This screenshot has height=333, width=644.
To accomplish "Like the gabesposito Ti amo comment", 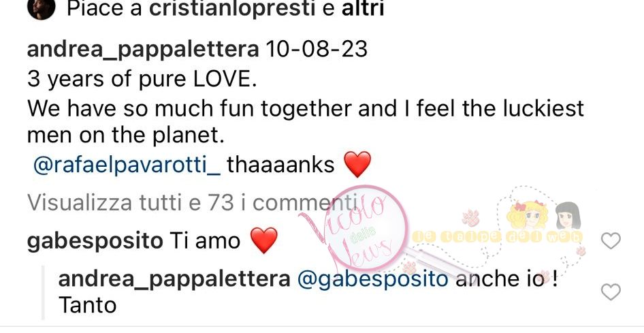I will tap(611, 240).
